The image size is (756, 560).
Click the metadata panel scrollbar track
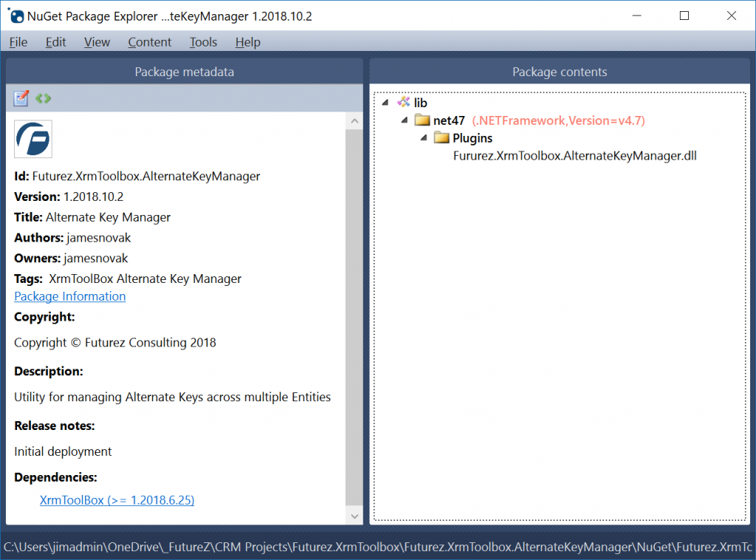pos(354,318)
